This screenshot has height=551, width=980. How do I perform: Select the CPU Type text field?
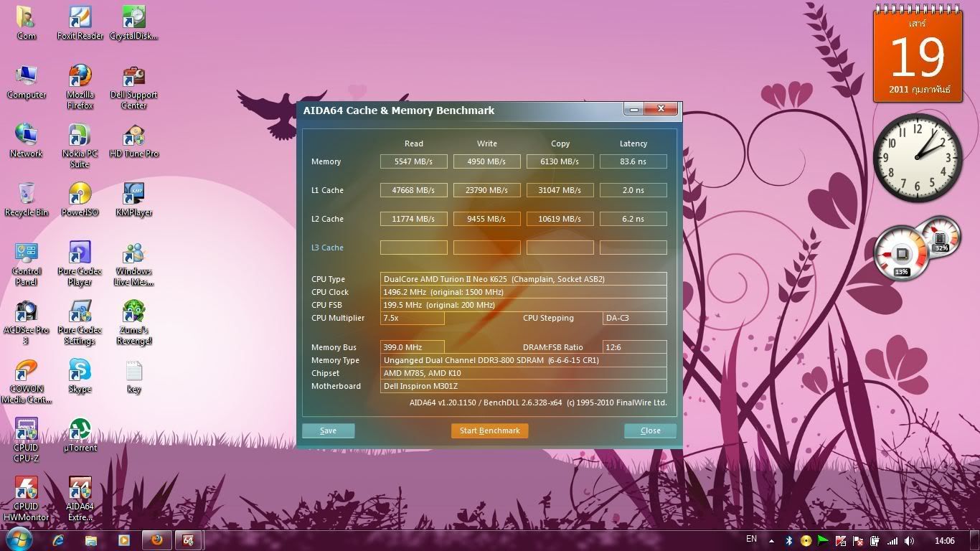click(523, 279)
